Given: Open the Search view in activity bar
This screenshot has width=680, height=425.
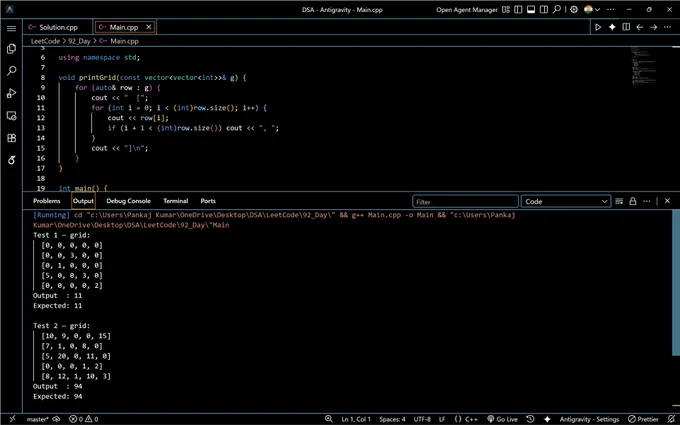Looking at the screenshot, I should (x=12, y=71).
